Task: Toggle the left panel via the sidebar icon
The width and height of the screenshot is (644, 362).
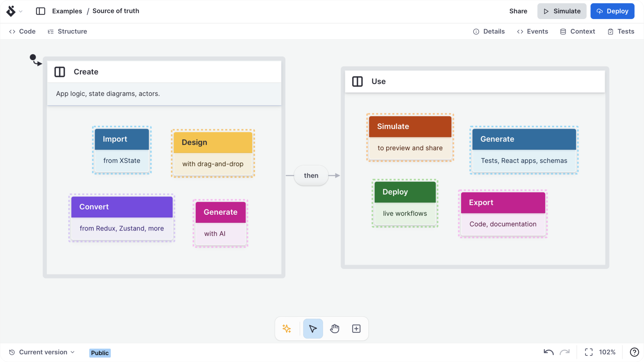Action: tap(40, 11)
